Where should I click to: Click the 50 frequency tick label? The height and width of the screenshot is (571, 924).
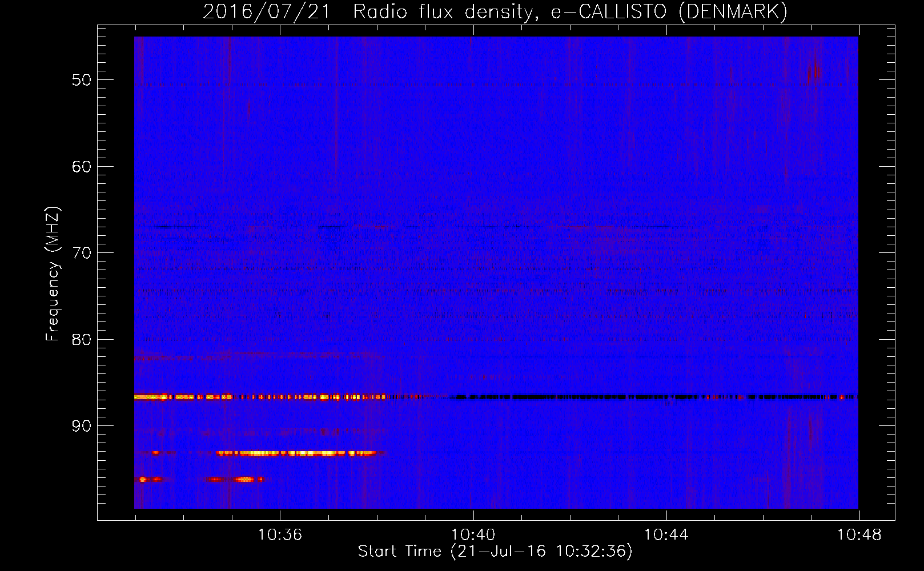point(81,80)
